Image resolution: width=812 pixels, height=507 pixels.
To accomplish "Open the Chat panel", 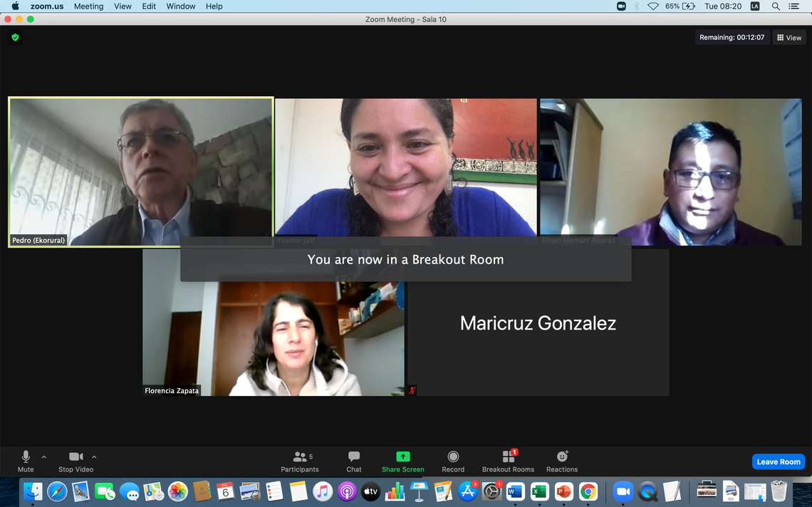I will pos(354,461).
